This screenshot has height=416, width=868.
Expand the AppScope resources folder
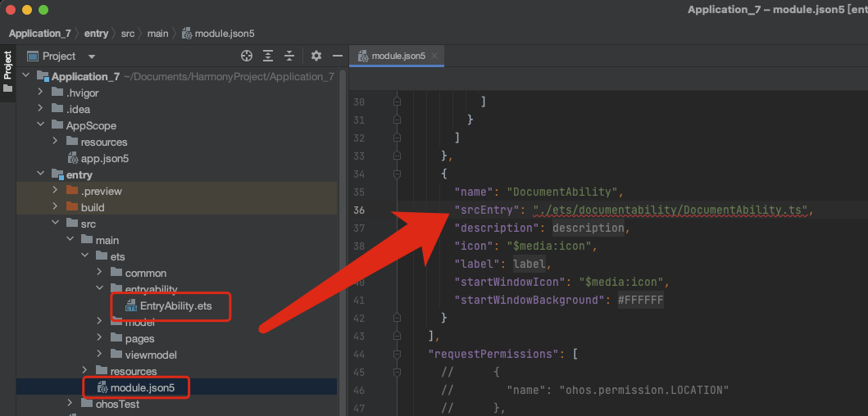(55, 142)
